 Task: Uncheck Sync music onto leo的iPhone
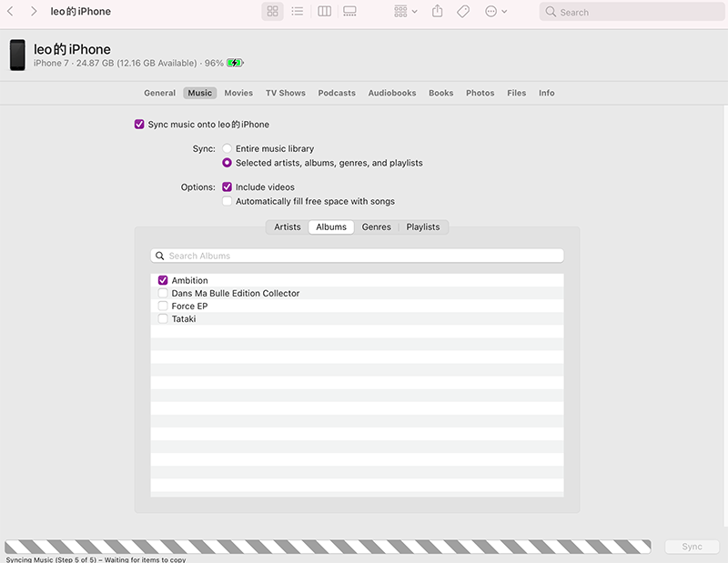coord(139,125)
